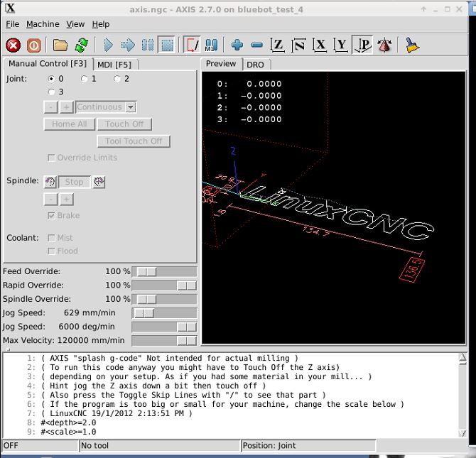The height and width of the screenshot is (458, 476).
Task: Click the Tool Touch Off button
Action: [134, 141]
